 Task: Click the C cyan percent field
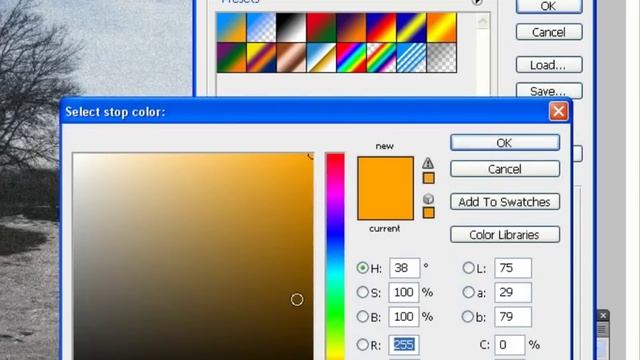pyautogui.click(x=510, y=345)
